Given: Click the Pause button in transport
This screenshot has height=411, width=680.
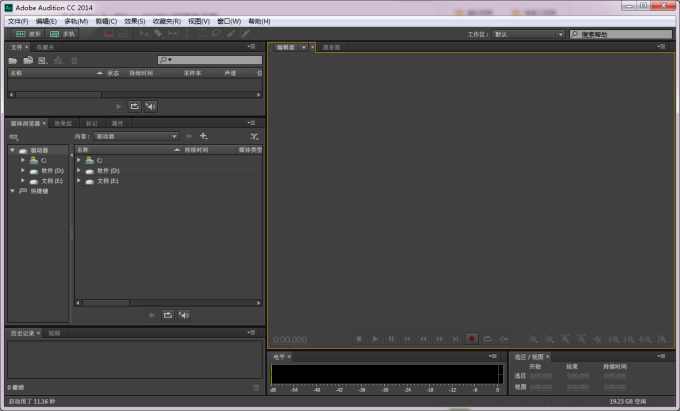Looking at the screenshot, I should coord(391,339).
